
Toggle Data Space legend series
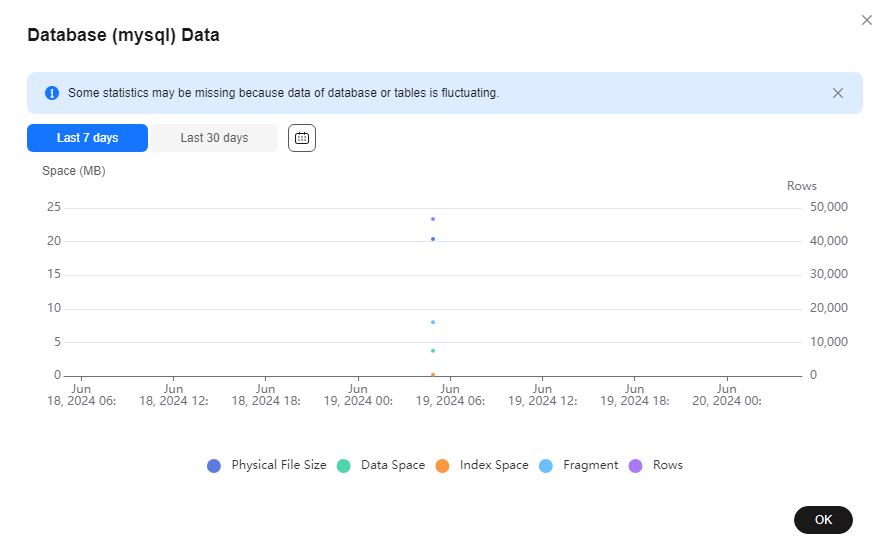[381, 465]
